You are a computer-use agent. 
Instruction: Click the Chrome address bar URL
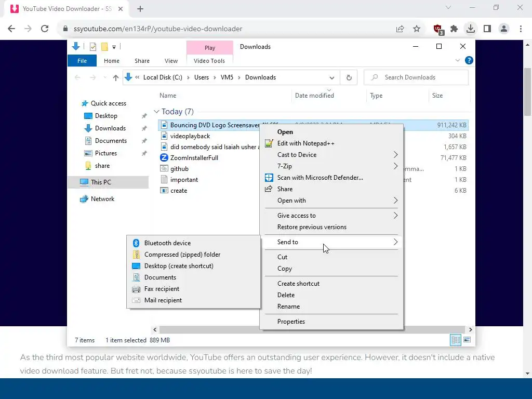coord(158,29)
